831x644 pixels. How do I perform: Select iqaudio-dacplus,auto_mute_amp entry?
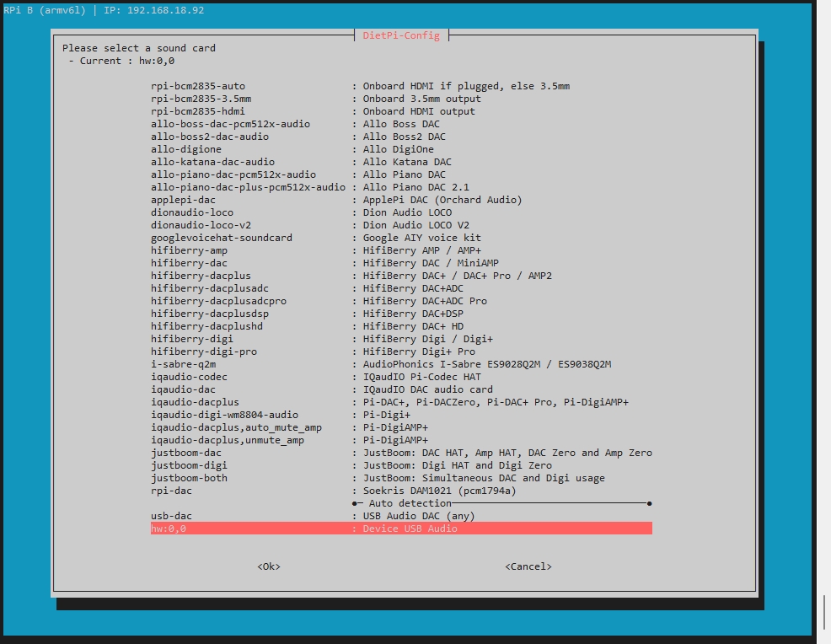tap(401, 427)
